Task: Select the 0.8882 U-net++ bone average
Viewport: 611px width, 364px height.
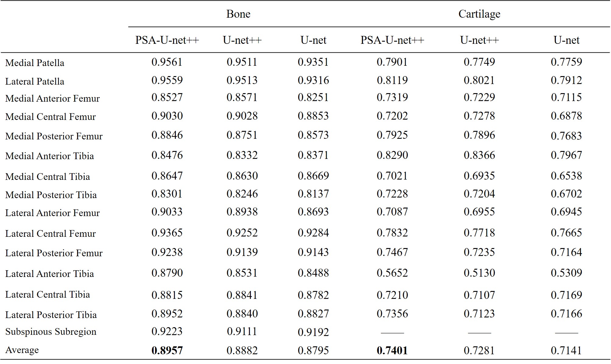Action: pos(242,351)
